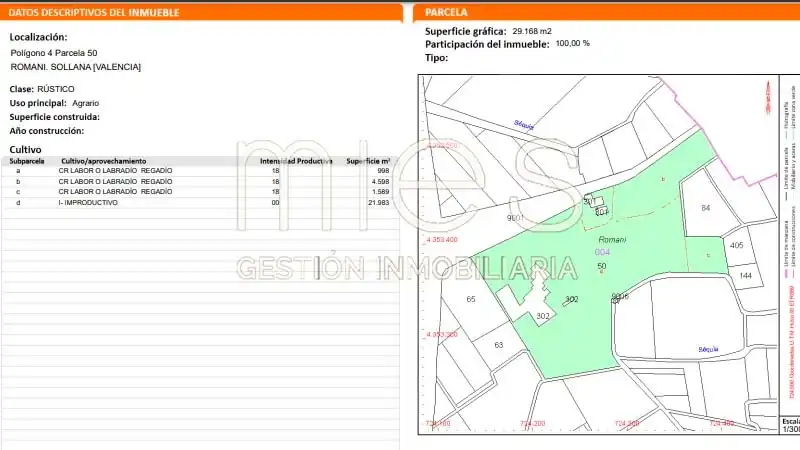The width and height of the screenshot is (800, 450).
Task: Select the surface value '4.598'
Action: (x=380, y=182)
